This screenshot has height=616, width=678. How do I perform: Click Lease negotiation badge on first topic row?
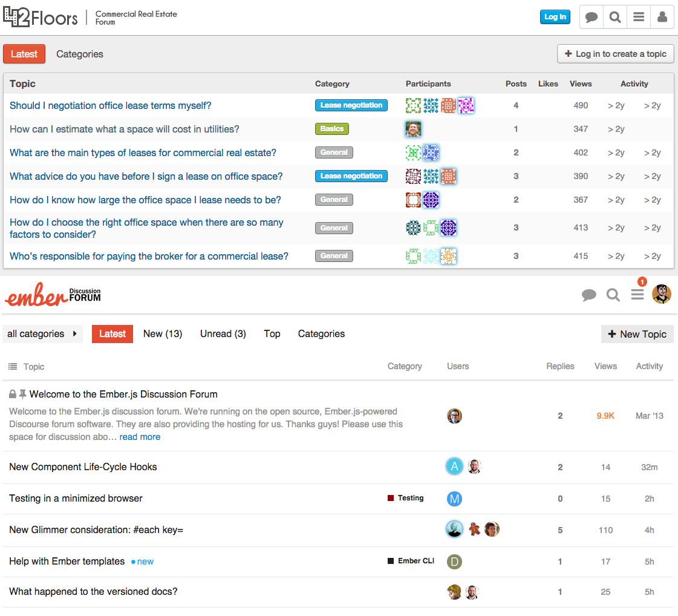coord(351,105)
